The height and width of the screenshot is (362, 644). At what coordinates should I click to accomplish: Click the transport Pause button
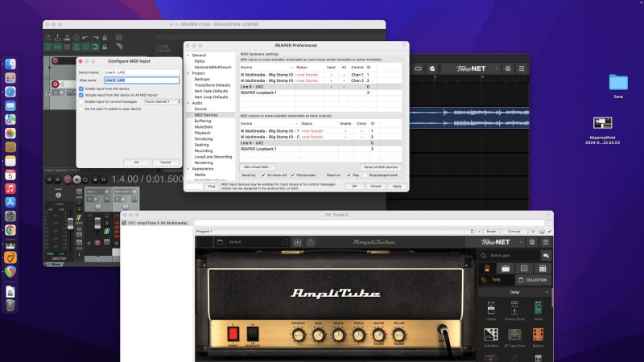click(x=104, y=179)
